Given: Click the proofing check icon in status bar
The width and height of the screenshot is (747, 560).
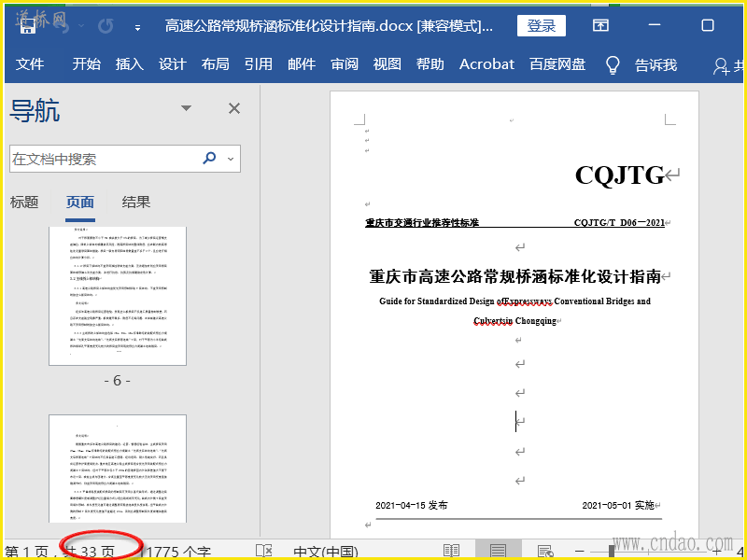Looking at the screenshot, I should point(264,551).
